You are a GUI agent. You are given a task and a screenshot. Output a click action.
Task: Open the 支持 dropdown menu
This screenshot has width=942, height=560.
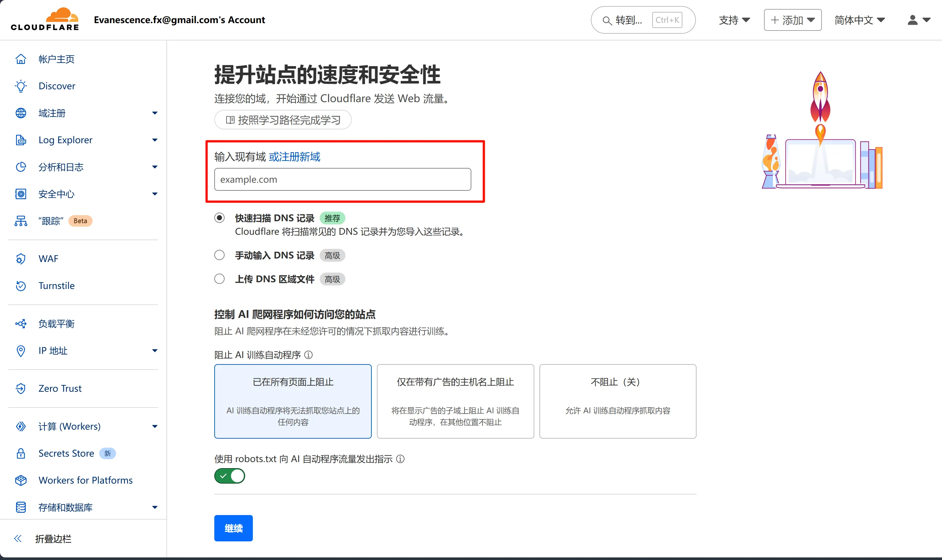(734, 20)
